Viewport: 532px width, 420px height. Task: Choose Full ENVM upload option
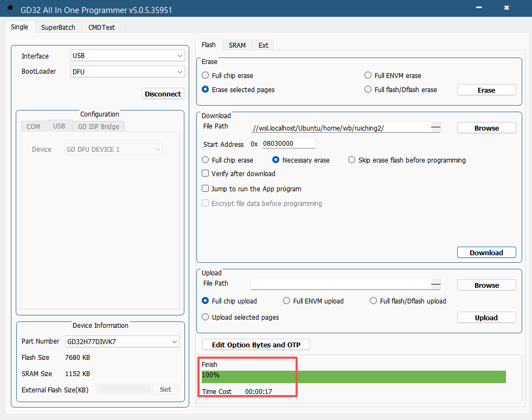[x=313, y=301]
